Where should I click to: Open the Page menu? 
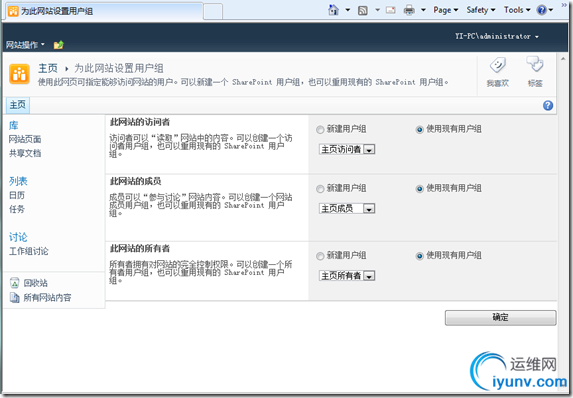(445, 10)
